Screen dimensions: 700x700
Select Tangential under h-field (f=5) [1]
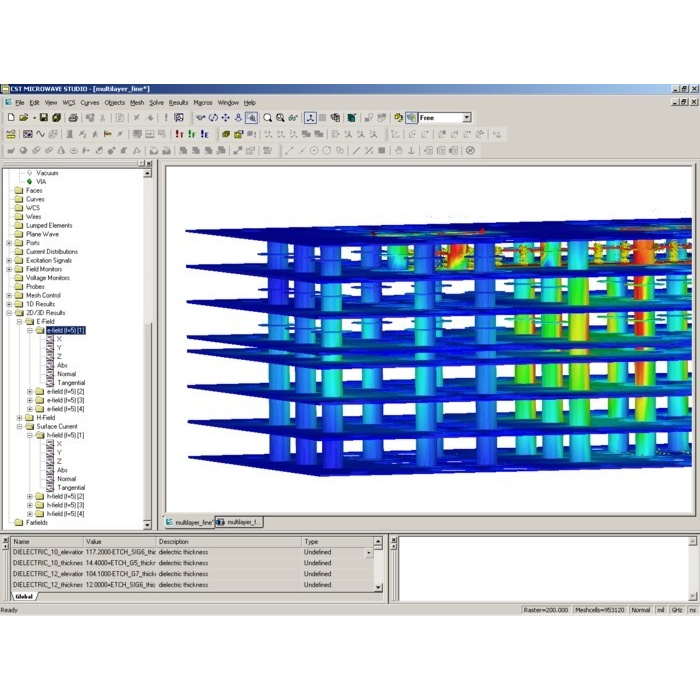(71, 487)
